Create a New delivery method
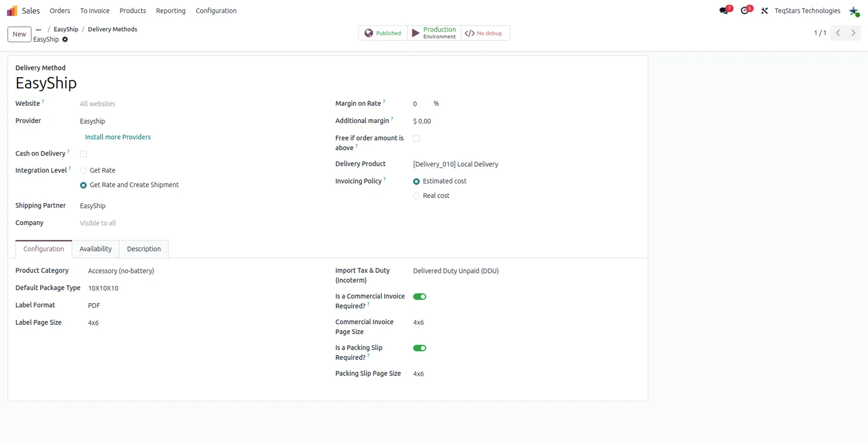Screen dimensions: 868x444 pos(20,34)
